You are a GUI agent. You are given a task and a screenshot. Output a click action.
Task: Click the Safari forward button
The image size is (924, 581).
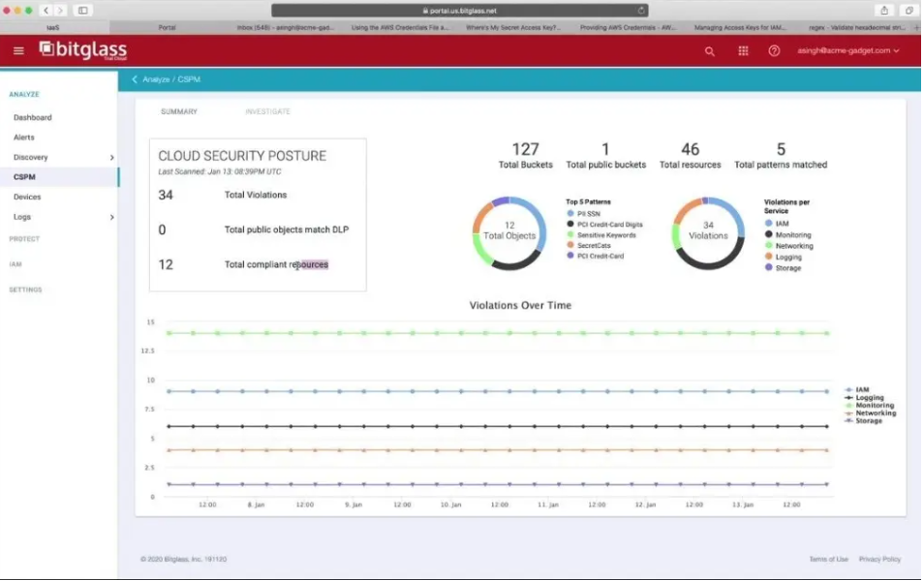click(x=60, y=10)
